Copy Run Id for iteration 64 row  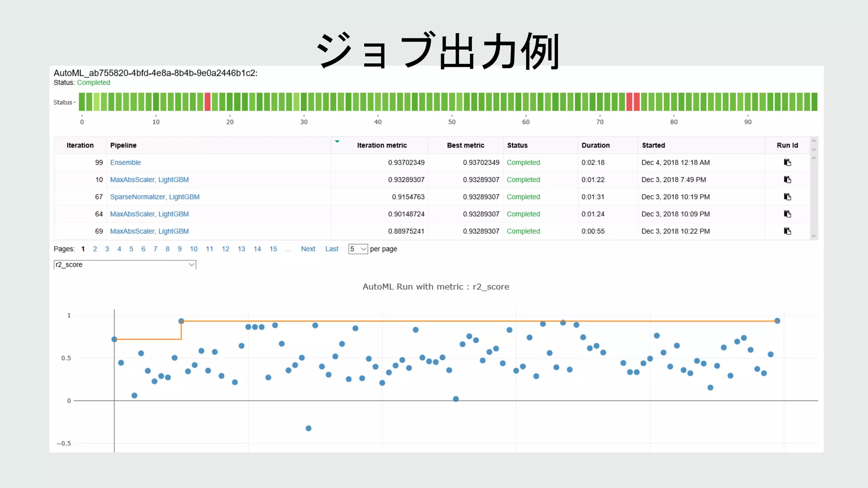(x=787, y=214)
